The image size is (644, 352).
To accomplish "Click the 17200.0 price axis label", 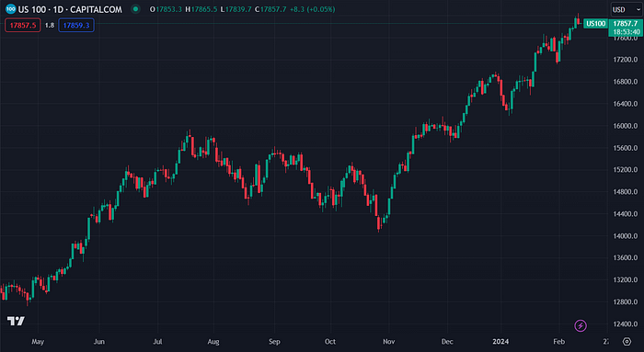I will [x=626, y=60].
